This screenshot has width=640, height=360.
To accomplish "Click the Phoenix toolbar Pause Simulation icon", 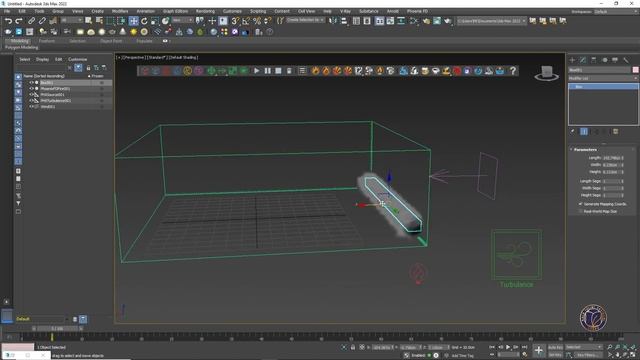I will (267, 71).
